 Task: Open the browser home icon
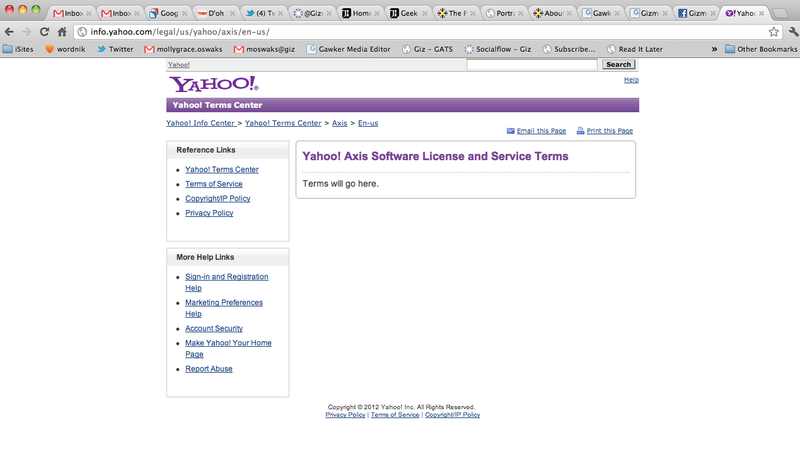(x=62, y=32)
